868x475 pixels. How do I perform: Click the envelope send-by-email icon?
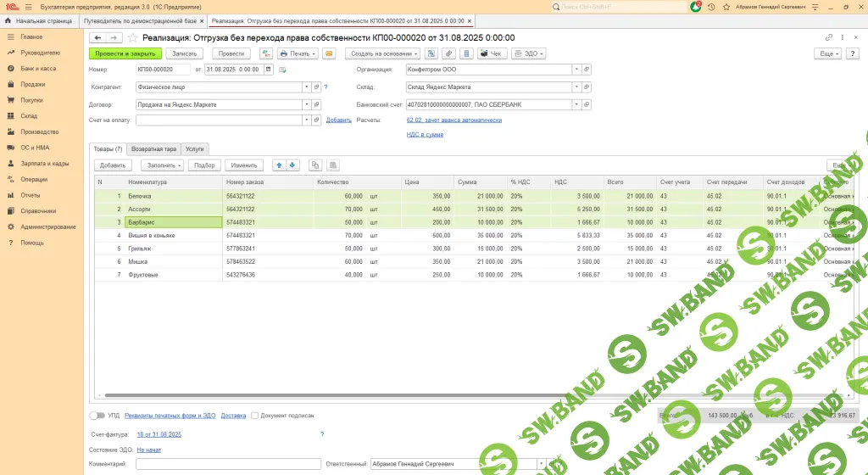point(329,53)
